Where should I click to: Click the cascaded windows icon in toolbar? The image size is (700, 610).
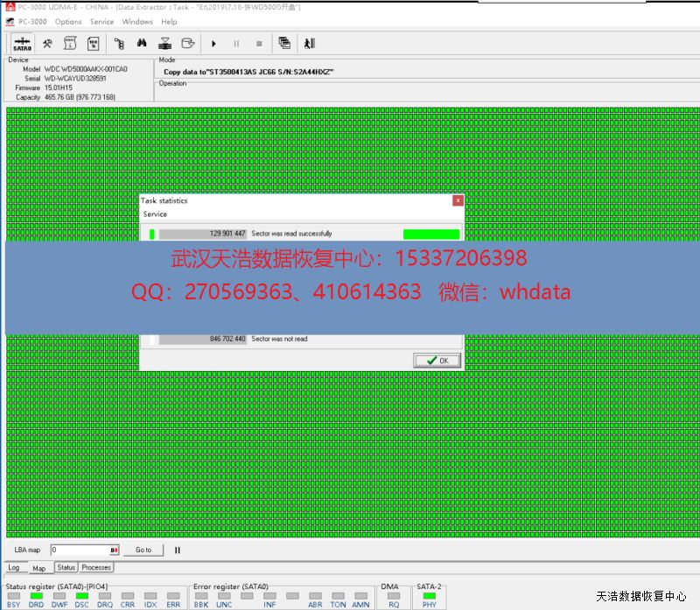point(284,43)
